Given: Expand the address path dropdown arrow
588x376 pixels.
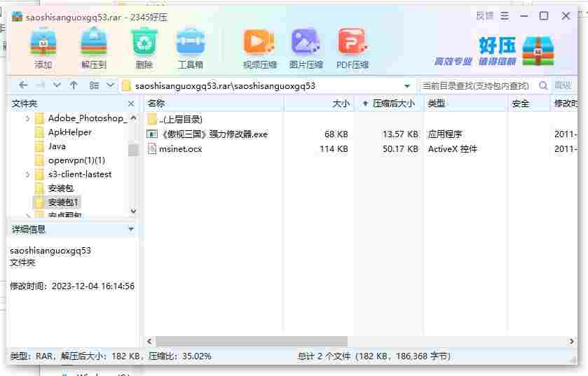Looking at the screenshot, I should coord(407,86).
